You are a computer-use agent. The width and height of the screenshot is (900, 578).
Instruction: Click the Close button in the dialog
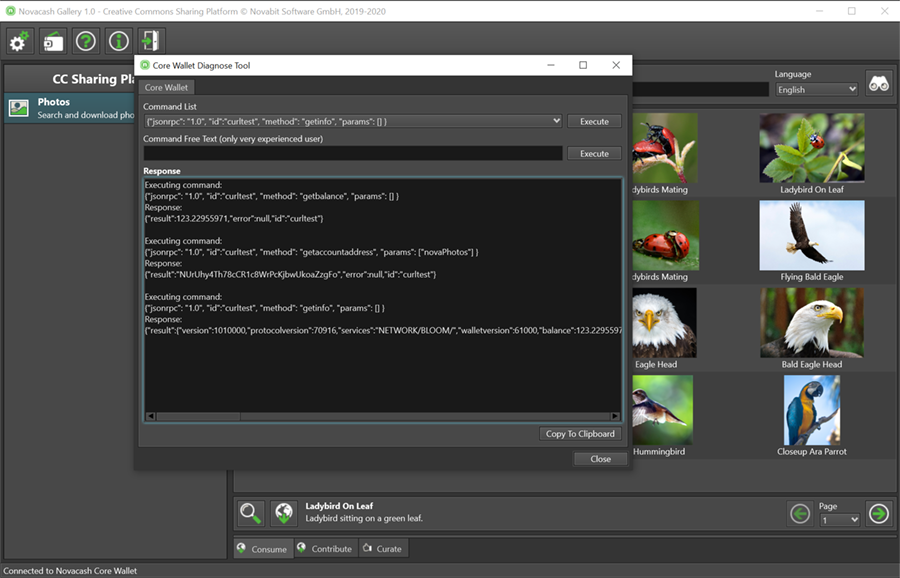[600, 459]
